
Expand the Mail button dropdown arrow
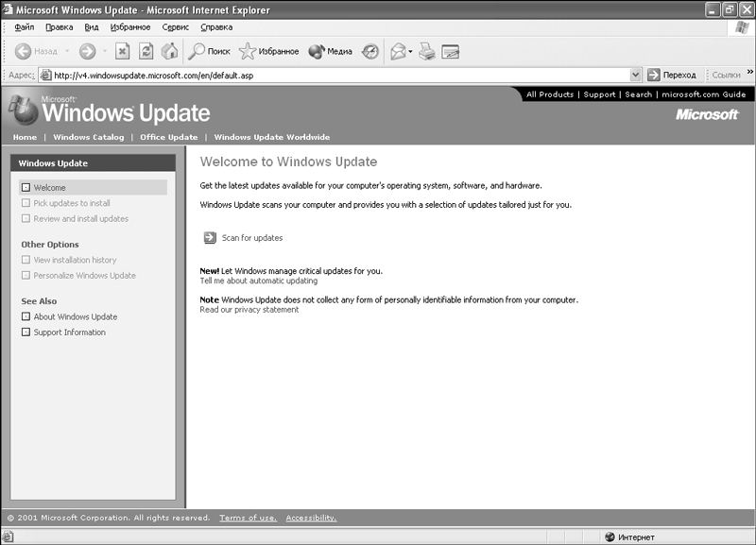(x=410, y=51)
